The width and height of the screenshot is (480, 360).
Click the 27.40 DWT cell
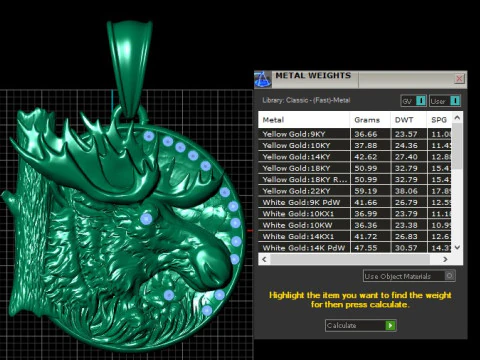pyautogui.click(x=408, y=157)
